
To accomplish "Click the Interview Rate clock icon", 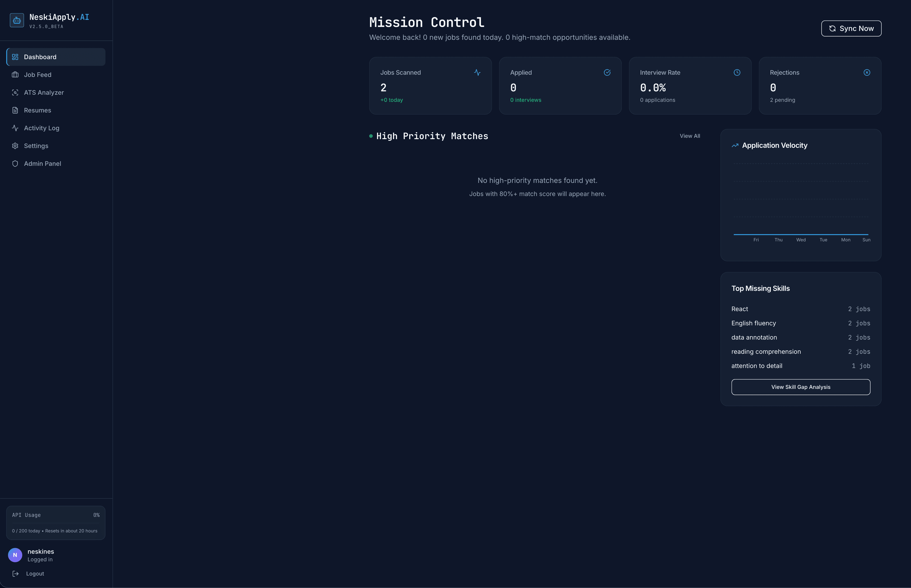I will pos(737,72).
